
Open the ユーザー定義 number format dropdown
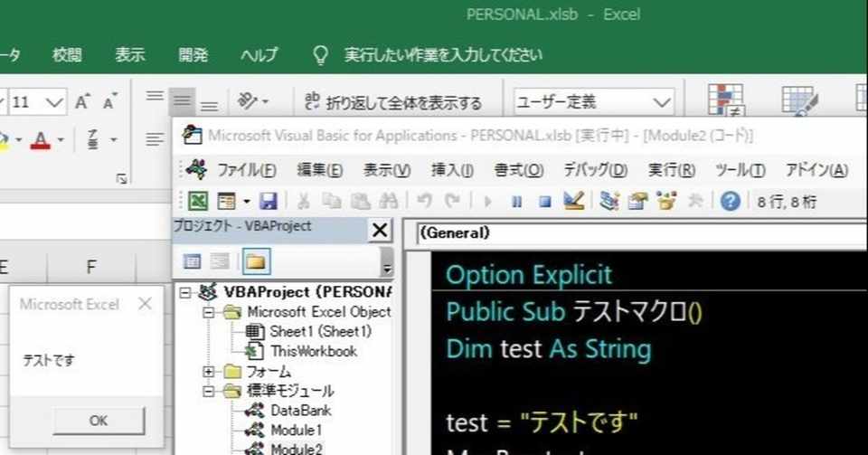tap(661, 103)
